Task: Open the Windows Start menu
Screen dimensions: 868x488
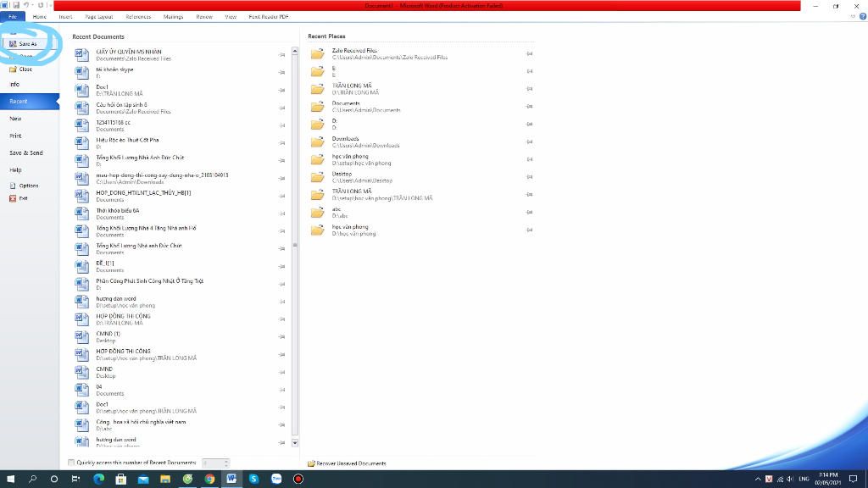Action: pyautogui.click(x=10, y=480)
